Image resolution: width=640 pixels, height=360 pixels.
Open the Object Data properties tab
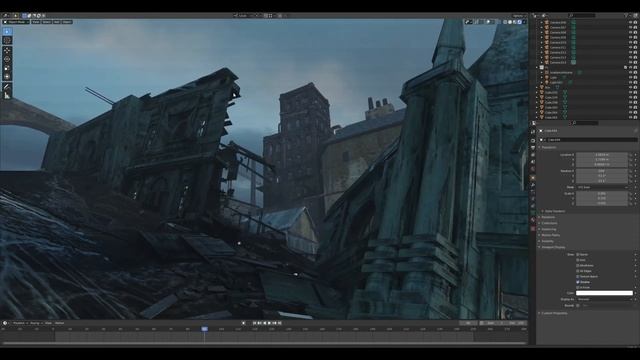(x=533, y=213)
